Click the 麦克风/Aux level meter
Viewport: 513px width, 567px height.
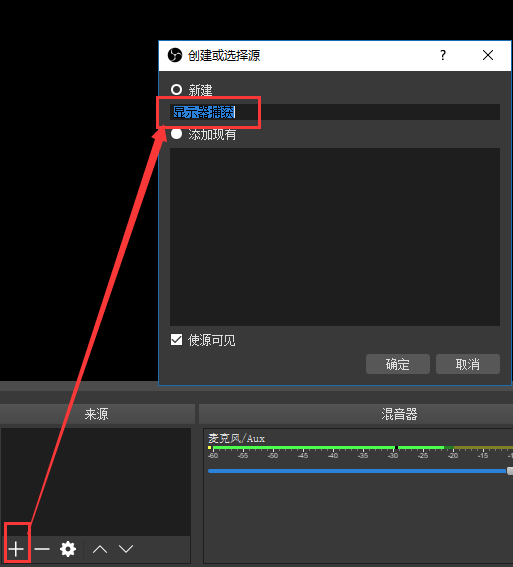coord(360,448)
